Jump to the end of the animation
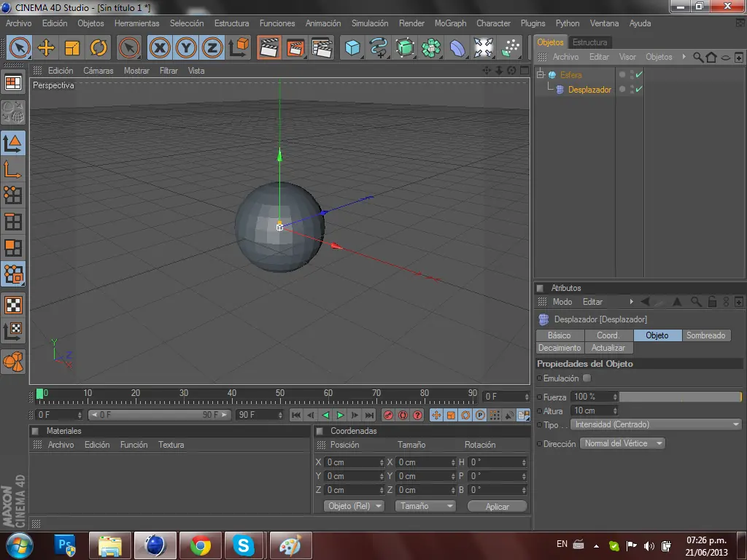 coord(370,415)
